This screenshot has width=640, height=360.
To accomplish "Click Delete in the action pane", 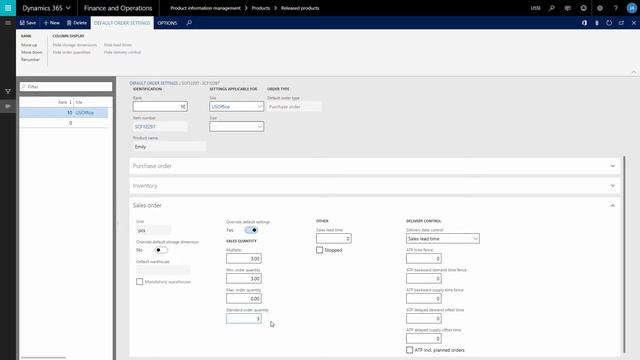I will tap(77, 23).
